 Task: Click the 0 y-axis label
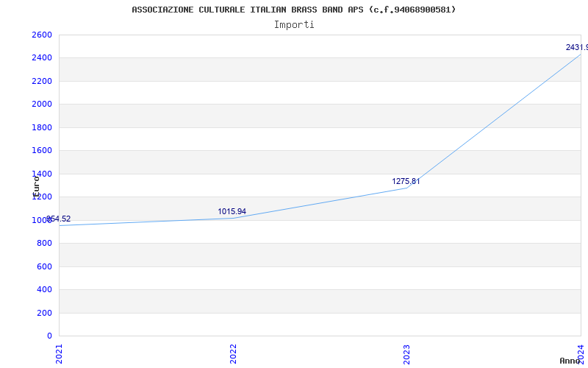tap(49, 336)
